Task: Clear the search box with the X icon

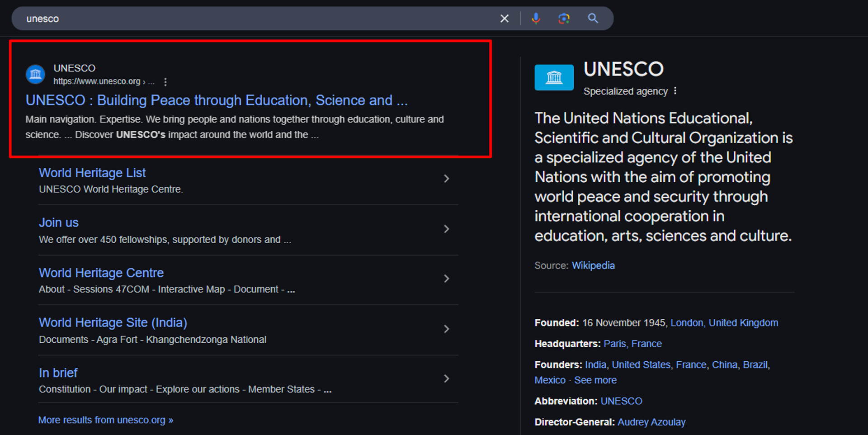Action: point(505,19)
